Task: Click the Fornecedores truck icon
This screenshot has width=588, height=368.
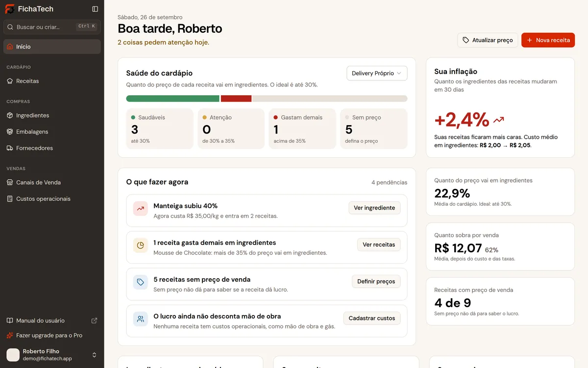Action: tap(10, 148)
